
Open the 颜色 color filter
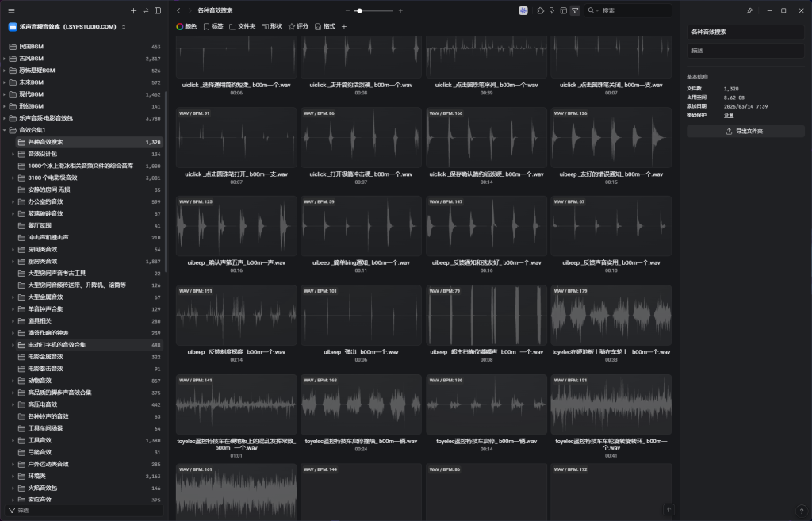tap(186, 26)
